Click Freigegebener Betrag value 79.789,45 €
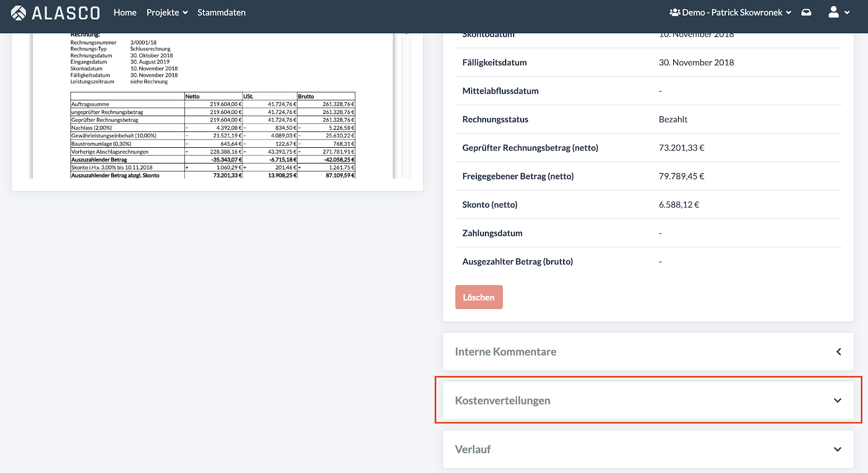 682,176
